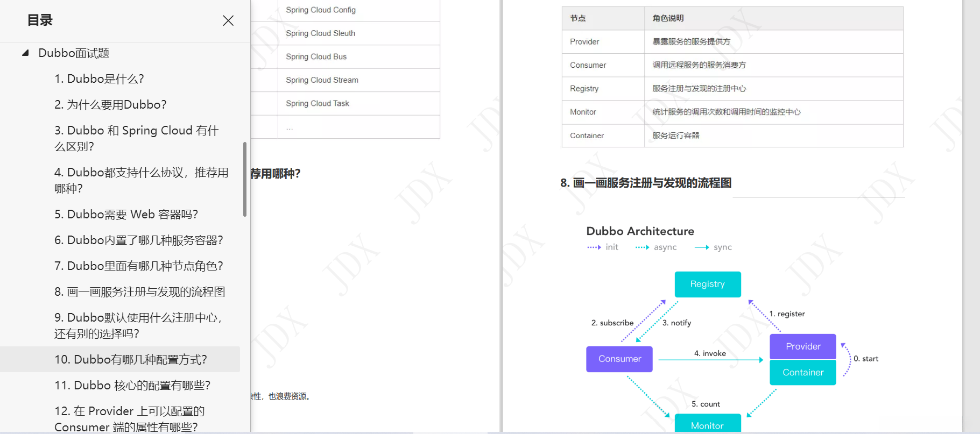Click the 暴露服务的服务提供方 description
Image resolution: width=980 pixels, height=434 pixels.
click(x=692, y=42)
